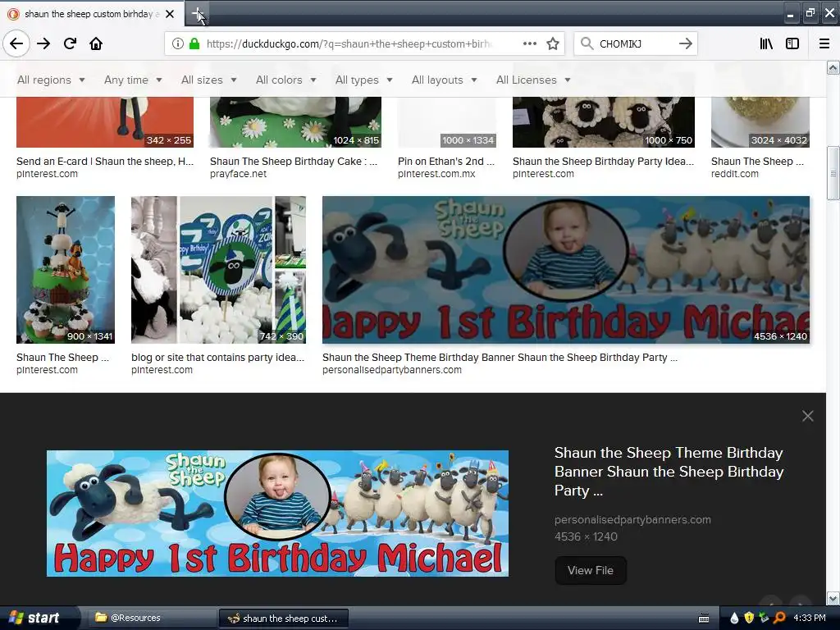
Task: Open the 1000 × 750 sheep cupcakes thumbnail
Action: tap(603, 122)
